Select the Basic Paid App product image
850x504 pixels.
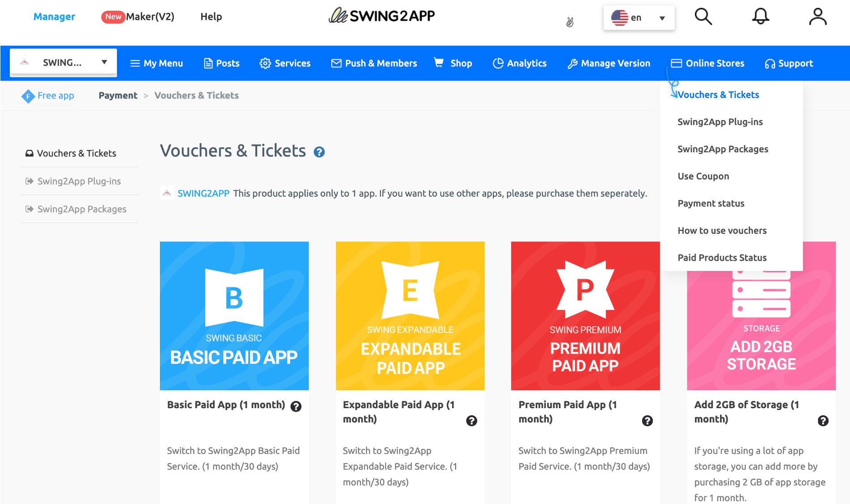point(234,316)
